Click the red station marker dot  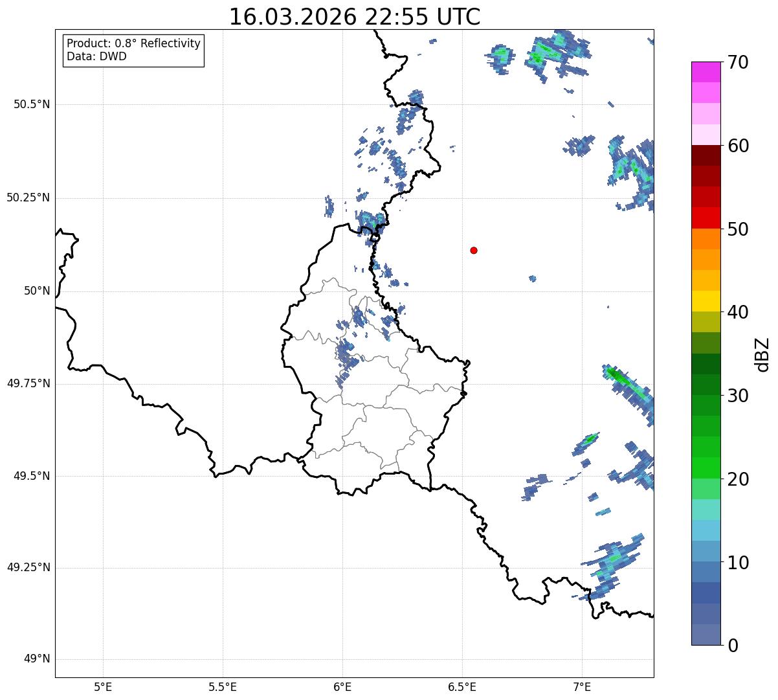[x=474, y=250]
